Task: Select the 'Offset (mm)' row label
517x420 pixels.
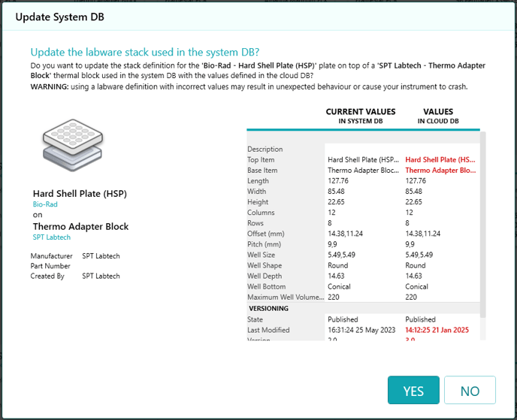Action: (x=266, y=234)
